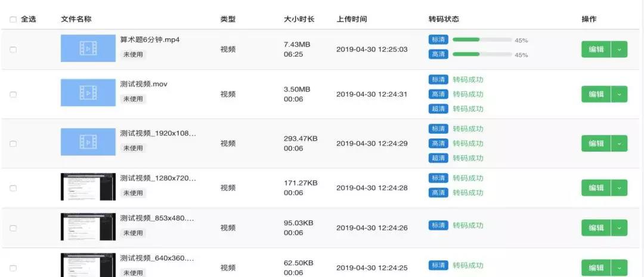Screen dimensions: 644x277
Task: Click 高清 badge in 测试视频_1280x720 row
Action: pos(438,193)
